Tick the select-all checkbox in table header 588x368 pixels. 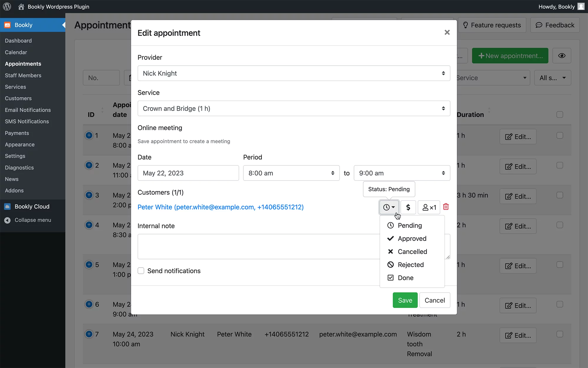(560, 114)
